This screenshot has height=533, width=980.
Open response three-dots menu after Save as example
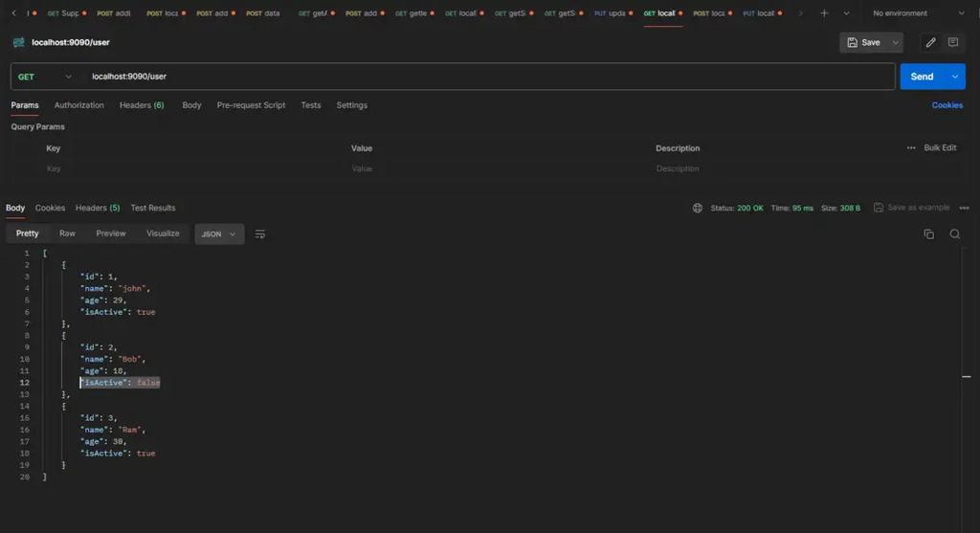pos(965,208)
